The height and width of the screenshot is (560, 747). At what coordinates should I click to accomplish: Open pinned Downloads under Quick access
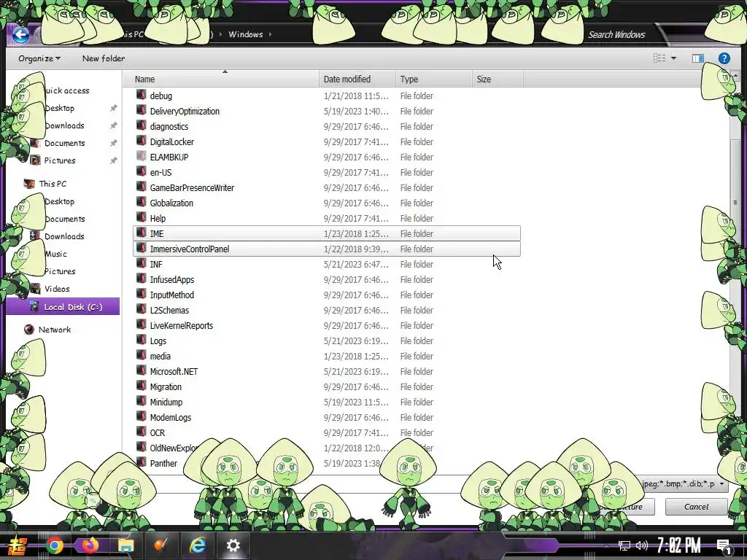click(64, 125)
